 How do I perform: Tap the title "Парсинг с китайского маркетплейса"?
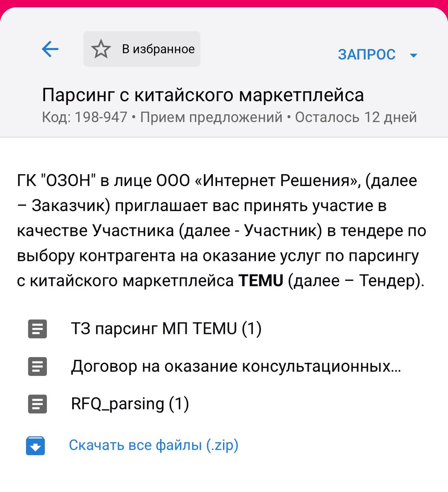tap(203, 95)
